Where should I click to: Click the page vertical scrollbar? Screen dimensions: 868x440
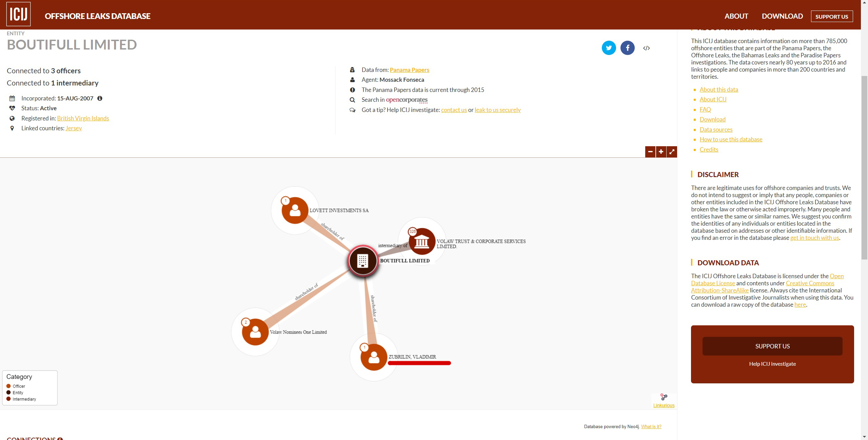pos(864,168)
